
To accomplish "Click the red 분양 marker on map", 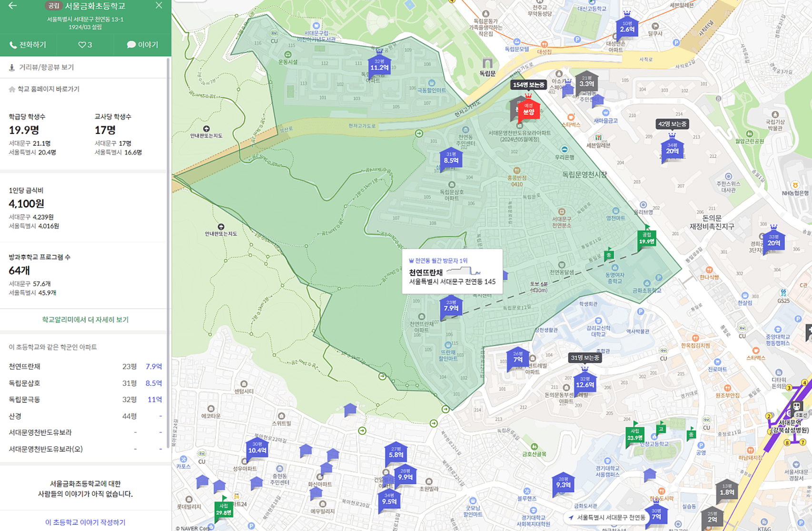I will pyautogui.click(x=528, y=110).
